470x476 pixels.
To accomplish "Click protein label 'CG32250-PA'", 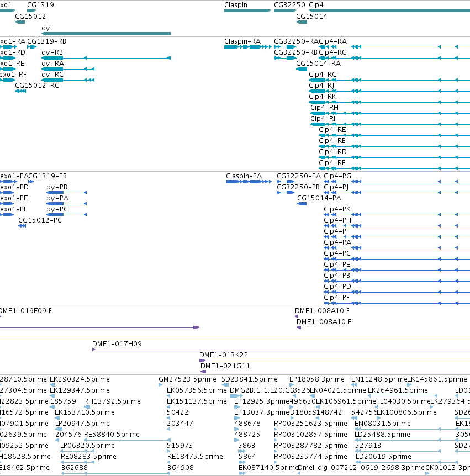I will 299,176.
